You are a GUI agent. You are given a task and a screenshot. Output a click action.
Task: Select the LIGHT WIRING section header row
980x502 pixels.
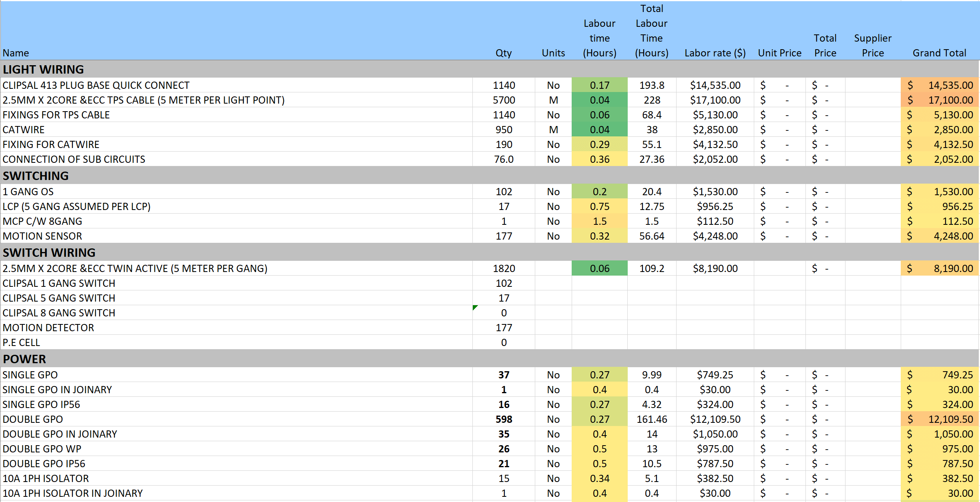pos(43,70)
